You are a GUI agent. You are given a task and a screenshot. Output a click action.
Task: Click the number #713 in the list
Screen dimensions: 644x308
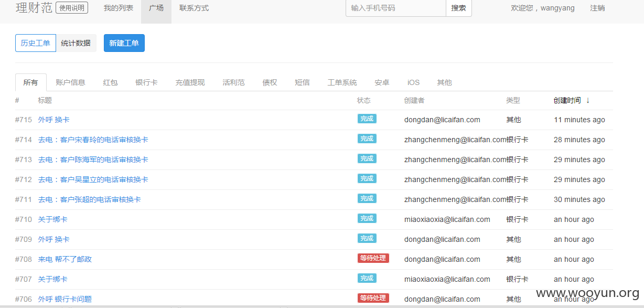click(x=24, y=160)
